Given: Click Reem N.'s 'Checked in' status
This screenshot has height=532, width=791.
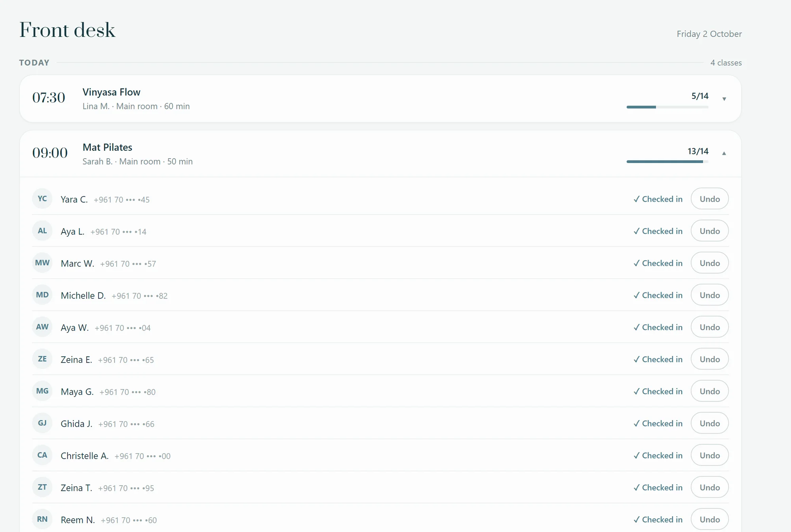Looking at the screenshot, I should tap(658, 519).
